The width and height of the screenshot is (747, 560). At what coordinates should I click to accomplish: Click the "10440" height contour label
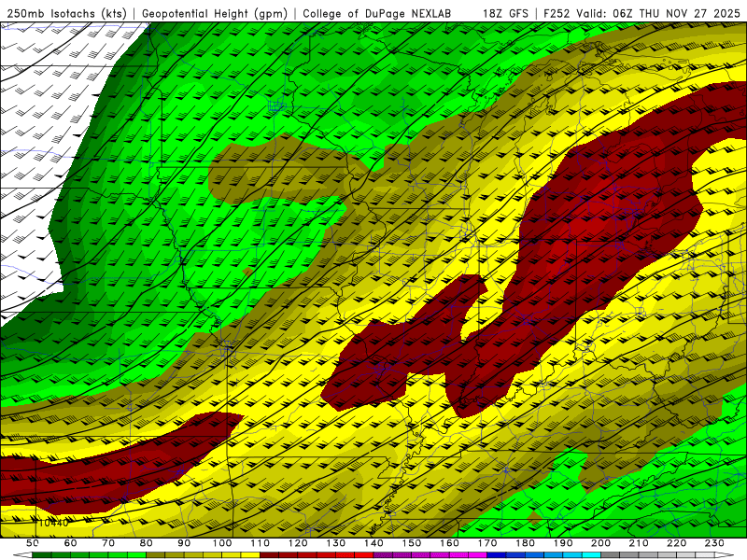coord(53,523)
